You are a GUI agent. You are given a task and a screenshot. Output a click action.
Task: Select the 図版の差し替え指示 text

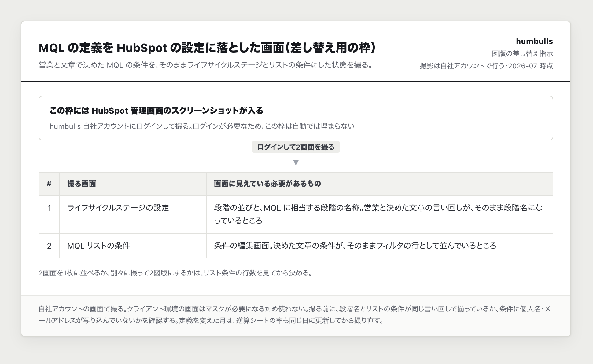point(522,54)
